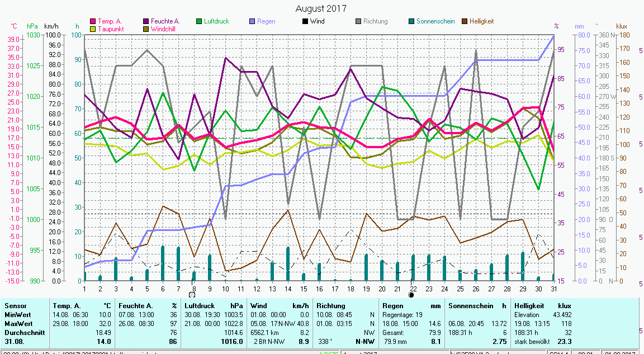Click the hPa axis unit label
Image resolution: width=644 pixels, height=354 pixels.
(x=32, y=26)
